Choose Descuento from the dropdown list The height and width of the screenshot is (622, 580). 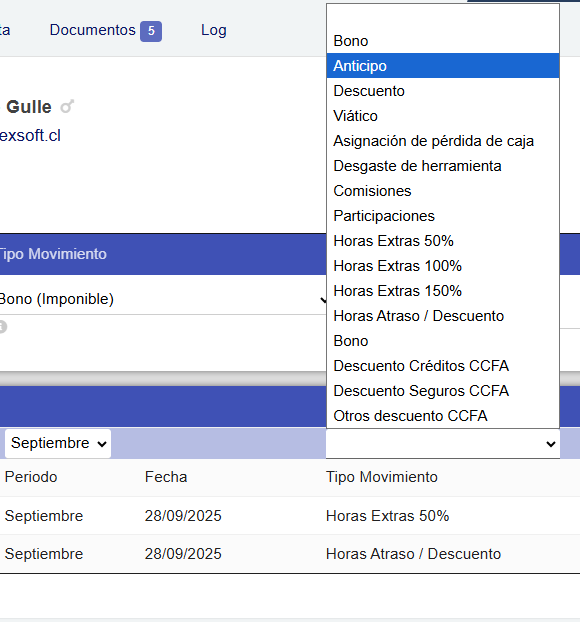click(x=443, y=91)
